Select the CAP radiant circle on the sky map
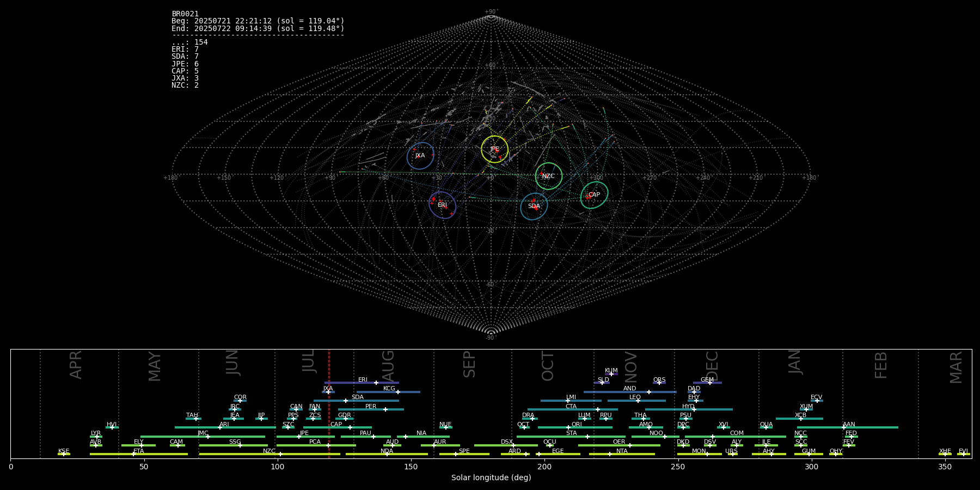 coord(594,195)
